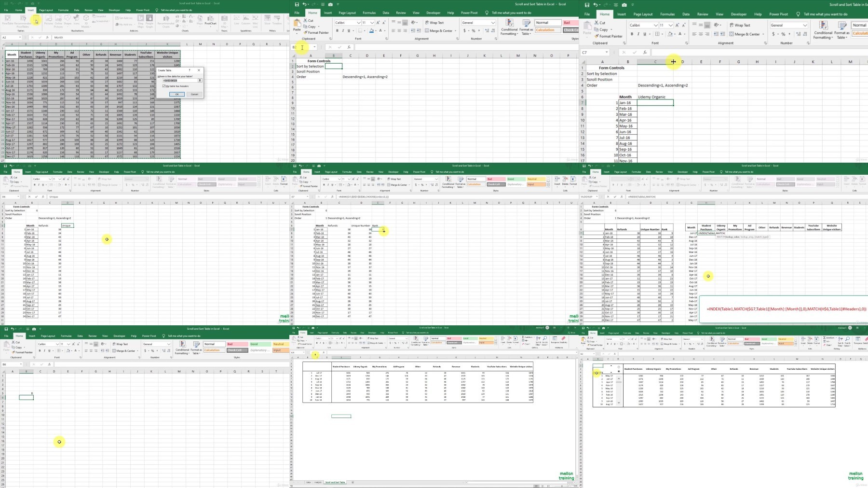Open General number format dropdown in top-middle window
This screenshot has width=868, height=488.
click(493, 23)
